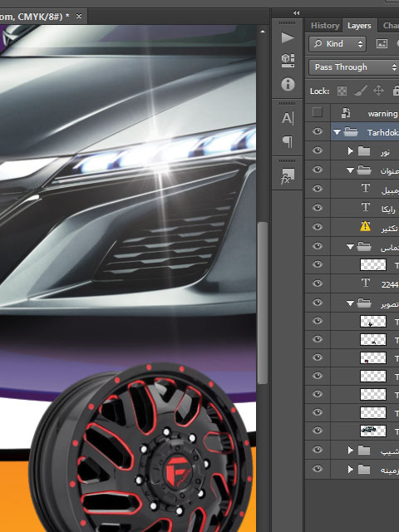399x532 pixels.
Task: Open the Actions panel play icon
Action: tap(288, 37)
